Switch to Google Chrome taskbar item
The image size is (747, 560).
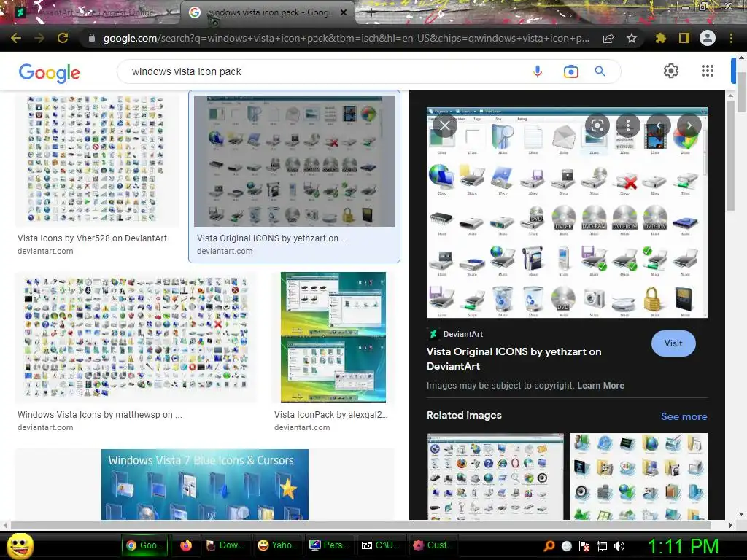pos(146,545)
